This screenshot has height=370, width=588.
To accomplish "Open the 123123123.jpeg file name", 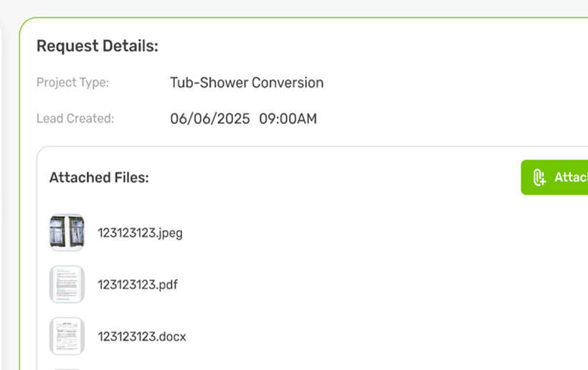I will click(140, 233).
